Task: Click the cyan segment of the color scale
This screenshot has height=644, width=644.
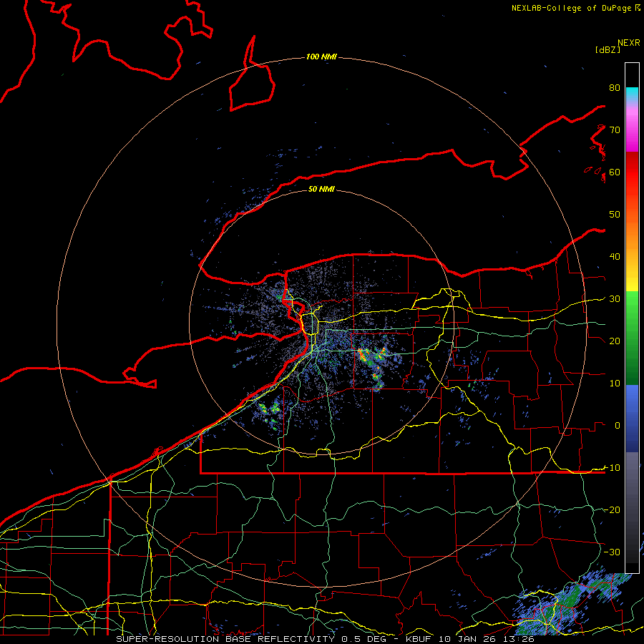Action: (632, 94)
